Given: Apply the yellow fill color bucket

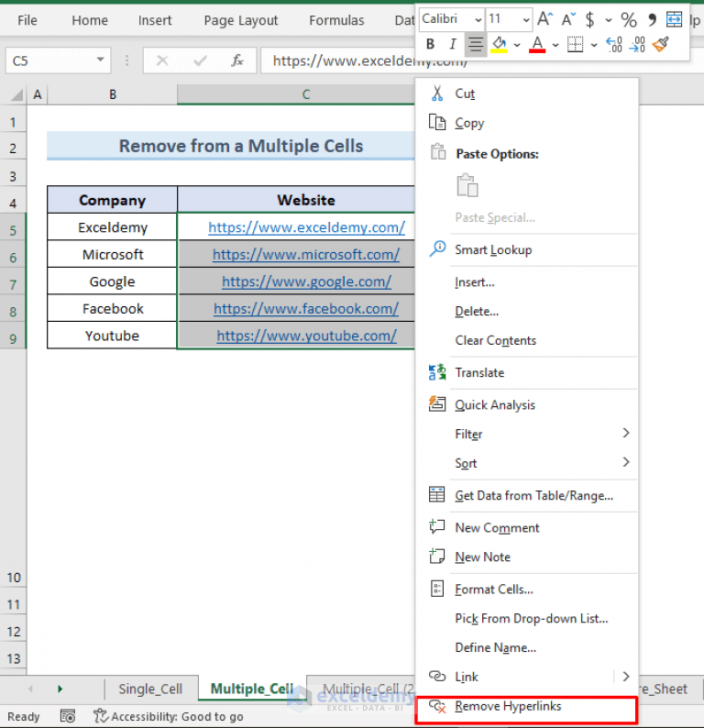Looking at the screenshot, I should [499, 45].
